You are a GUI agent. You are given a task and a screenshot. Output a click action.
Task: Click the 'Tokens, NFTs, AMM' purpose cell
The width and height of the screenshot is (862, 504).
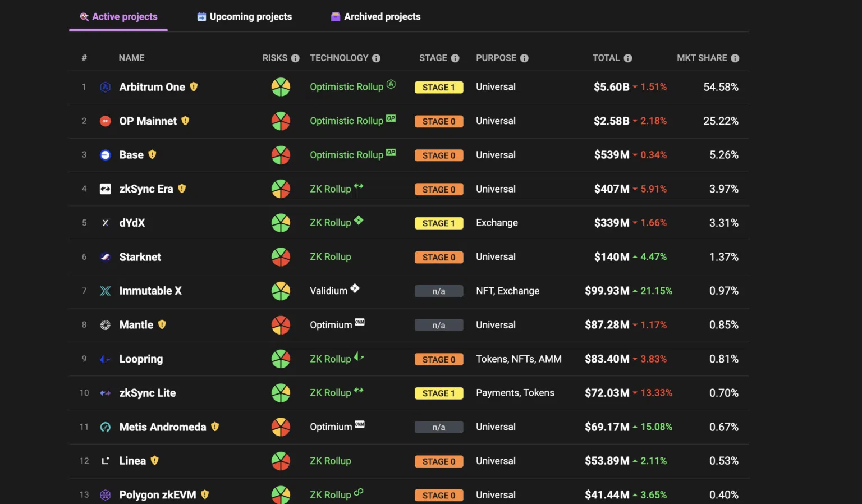click(519, 359)
